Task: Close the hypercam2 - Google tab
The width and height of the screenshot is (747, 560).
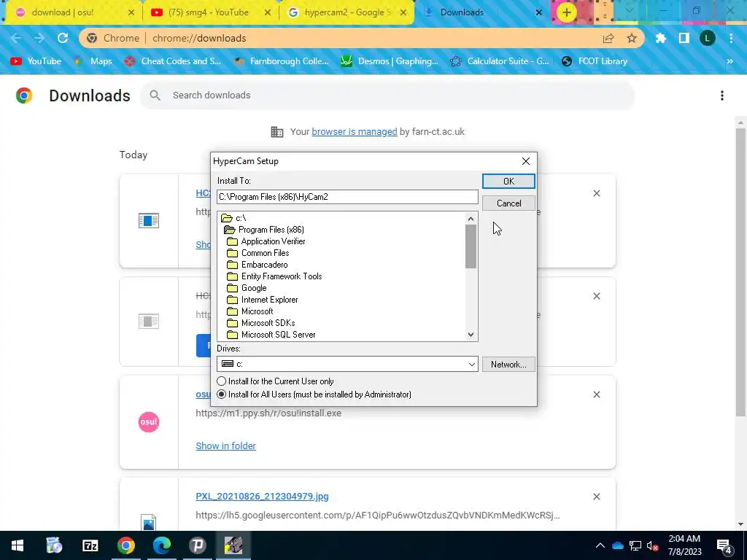Action: (x=403, y=12)
